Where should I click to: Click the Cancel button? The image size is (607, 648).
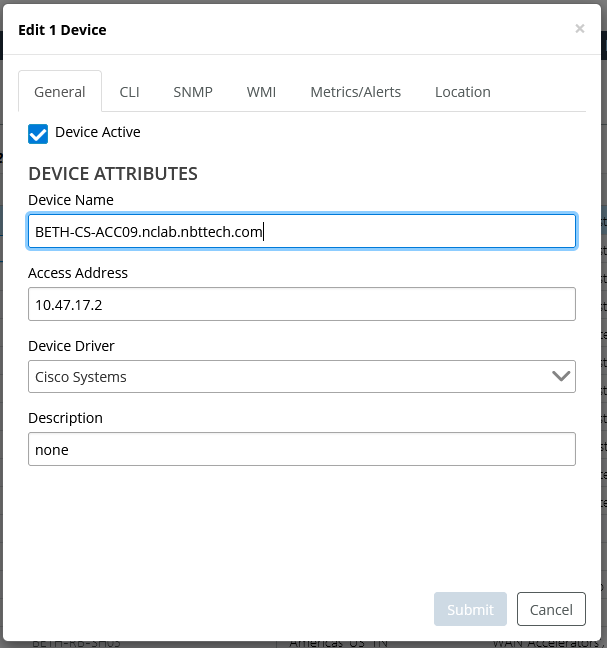point(551,609)
